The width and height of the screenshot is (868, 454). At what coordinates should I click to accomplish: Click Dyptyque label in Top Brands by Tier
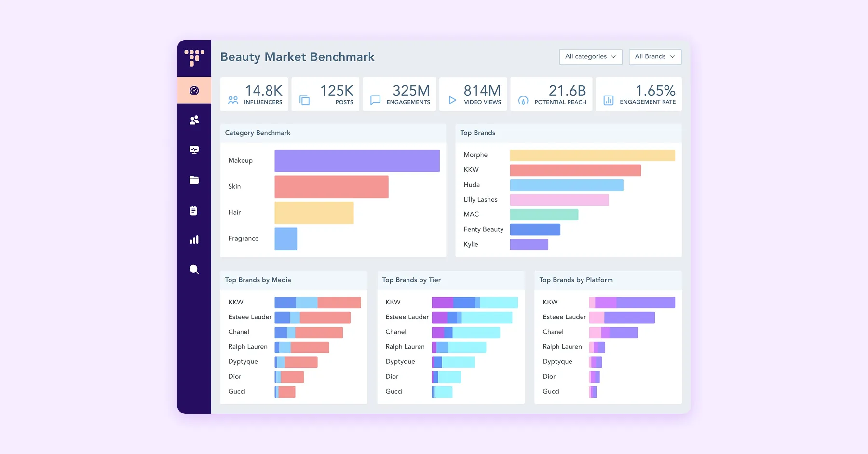click(400, 361)
